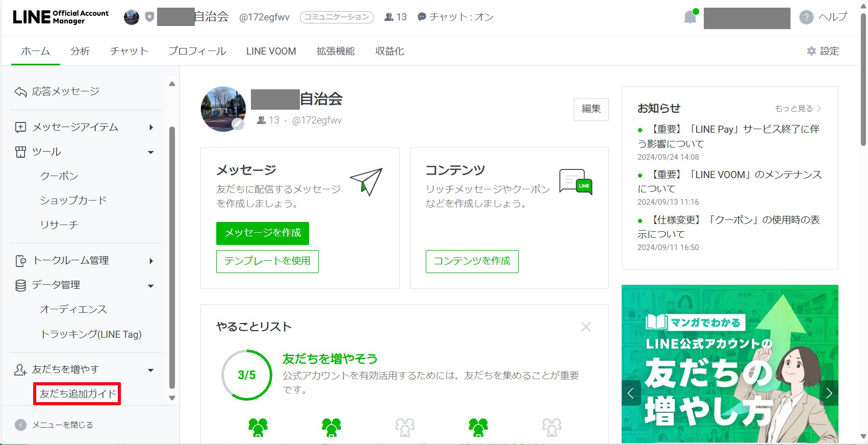Switch to the 収益化 tab
This screenshot has height=445, width=868.
pyautogui.click(x=390, y=51)
